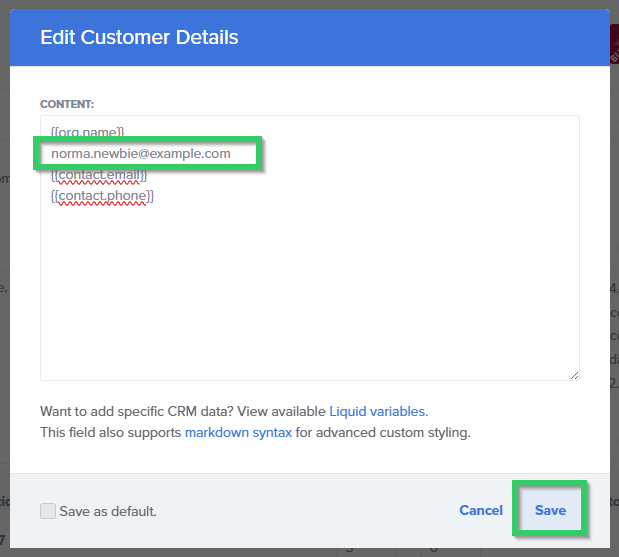The width and height of the screenshot is (619, 557).
Task: Click the Save button
Action: click(x=550, y=510)
